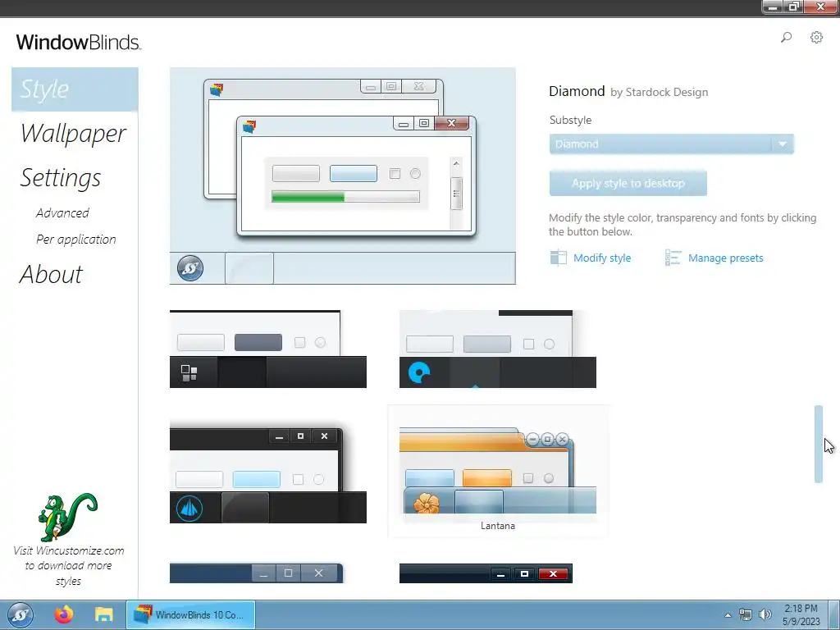840x630 pixels.
Task: Open the Windows Start orb
Action: click(x=21, y=615)
